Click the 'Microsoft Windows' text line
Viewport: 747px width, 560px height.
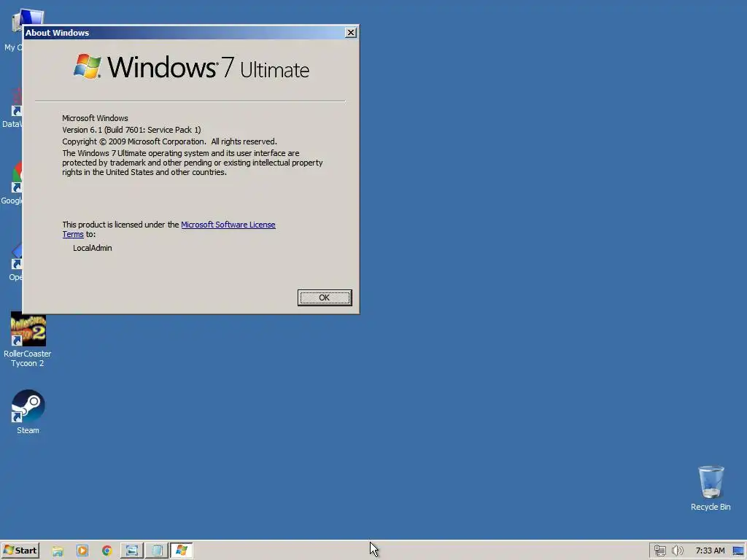click(x=95, y=118)
